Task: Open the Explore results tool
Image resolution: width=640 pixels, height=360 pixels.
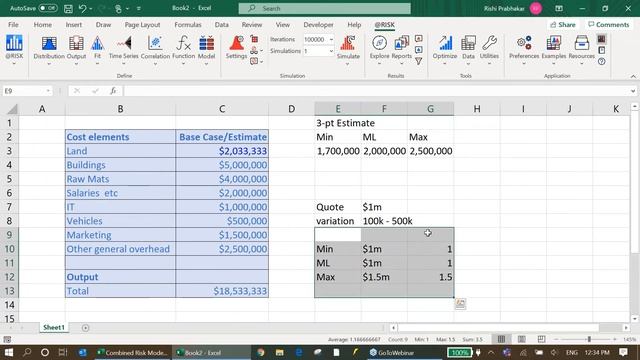Action: pos(379,47)
